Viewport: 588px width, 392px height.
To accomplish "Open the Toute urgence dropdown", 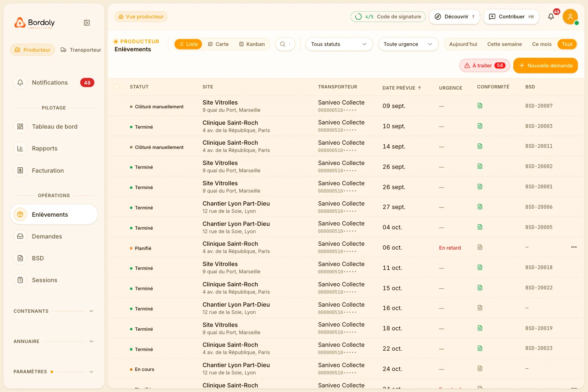I will [x=408, y=44].
